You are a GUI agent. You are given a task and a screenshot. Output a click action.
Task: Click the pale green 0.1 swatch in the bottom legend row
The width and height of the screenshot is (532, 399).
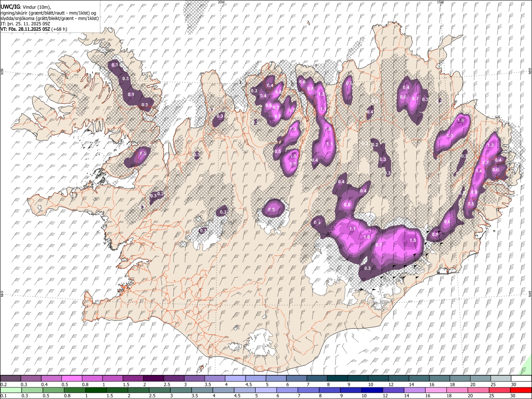click(11, 390)
